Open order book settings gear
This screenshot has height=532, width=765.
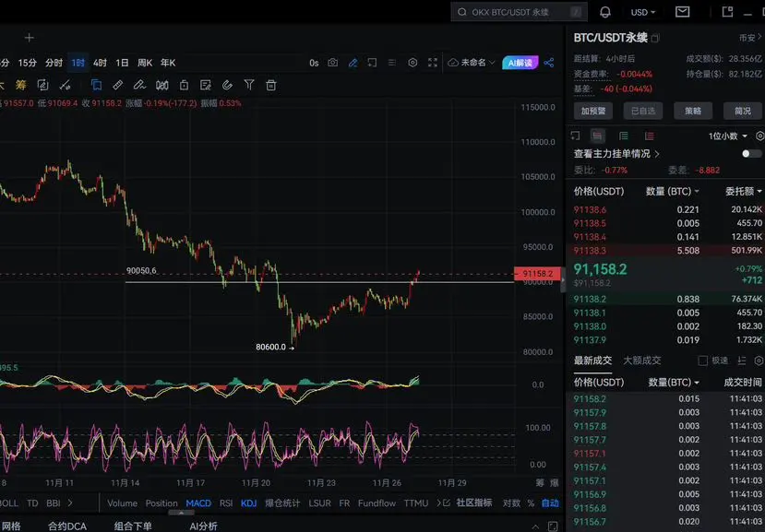pyautogui.click(x=759, y=136)
